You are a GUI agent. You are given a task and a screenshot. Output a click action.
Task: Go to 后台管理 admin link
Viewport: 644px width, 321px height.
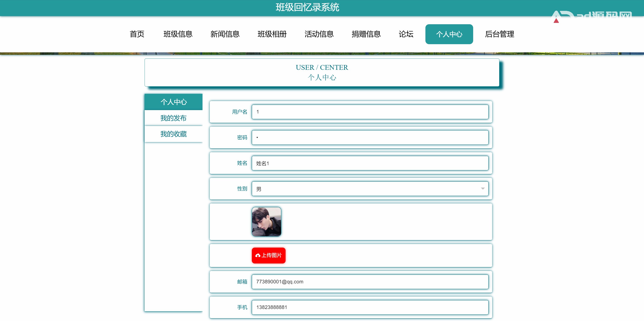pos(499,34)
